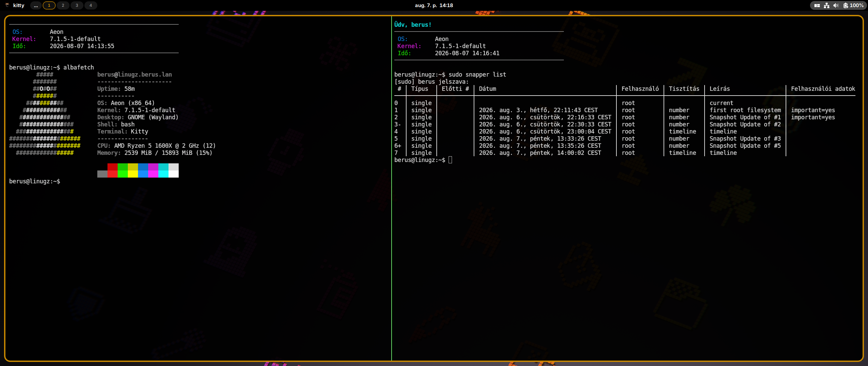This screenshot has width=868, height=366.
Task: Click the 'CPU: AMD Ryzen 5 1600X' line
Action: point(157,146)
